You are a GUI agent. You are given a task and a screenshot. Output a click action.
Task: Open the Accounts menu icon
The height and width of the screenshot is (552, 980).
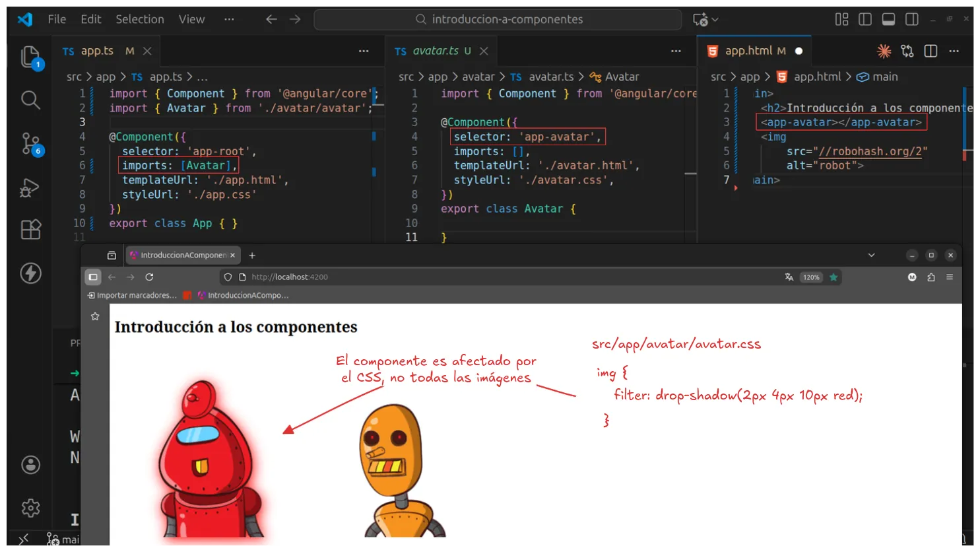(30, 465)
